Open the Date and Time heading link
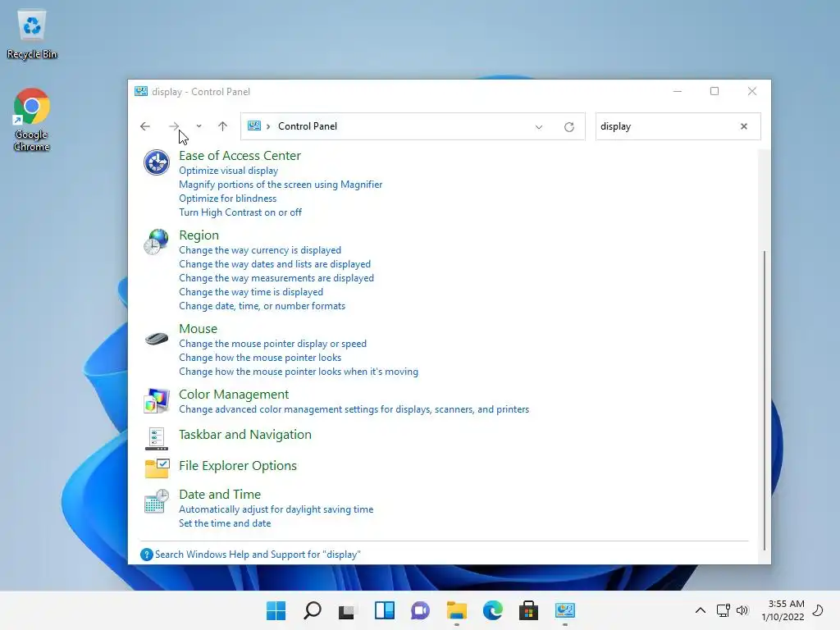Screen dimensions: 840x630 220,495
